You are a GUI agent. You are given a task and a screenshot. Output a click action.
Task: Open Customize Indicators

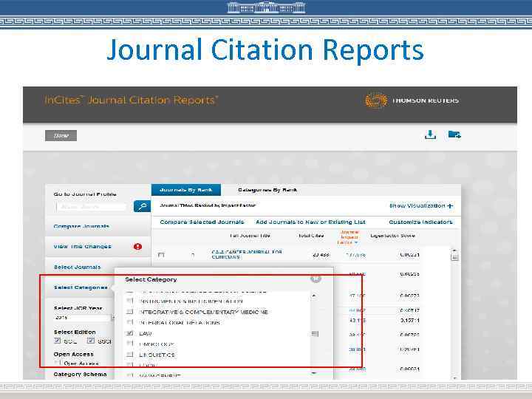(420, 222)
